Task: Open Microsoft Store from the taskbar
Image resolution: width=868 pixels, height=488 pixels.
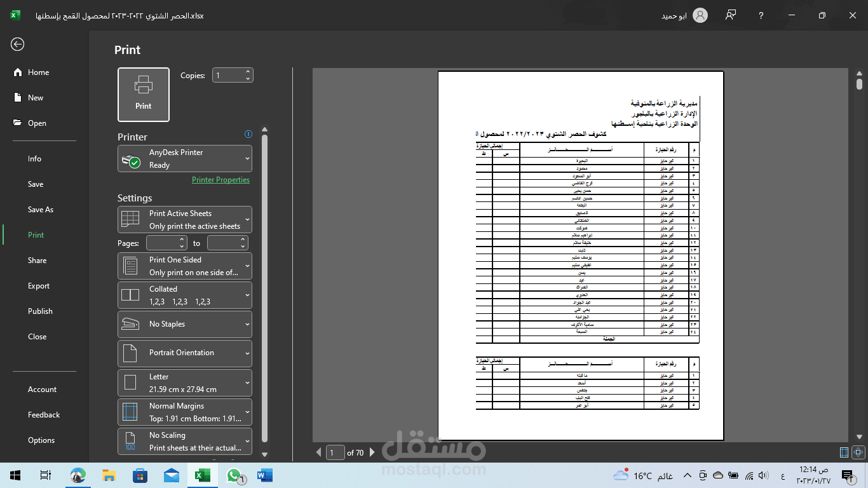Action: pyautogui.click(x=140, y=475)
